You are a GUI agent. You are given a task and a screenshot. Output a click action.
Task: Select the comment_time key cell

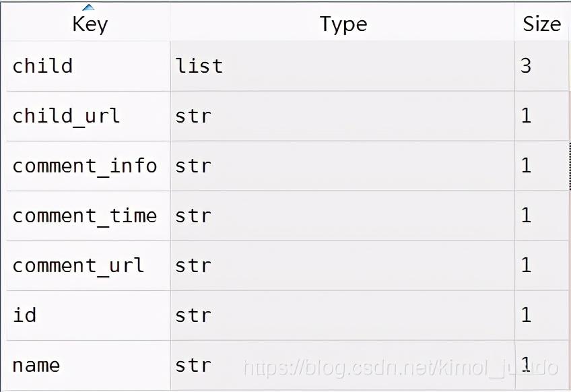coord(88,216)
